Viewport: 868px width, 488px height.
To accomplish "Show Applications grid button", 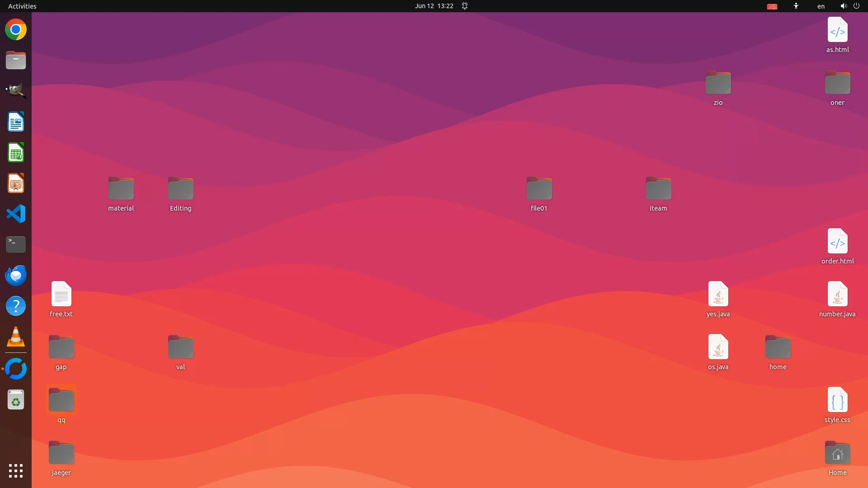I will pos(16,471).
